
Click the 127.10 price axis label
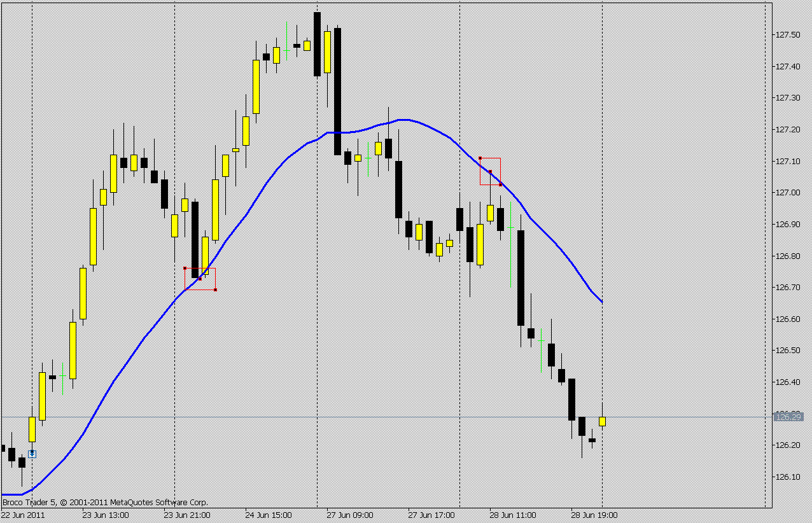coord(787,161)
